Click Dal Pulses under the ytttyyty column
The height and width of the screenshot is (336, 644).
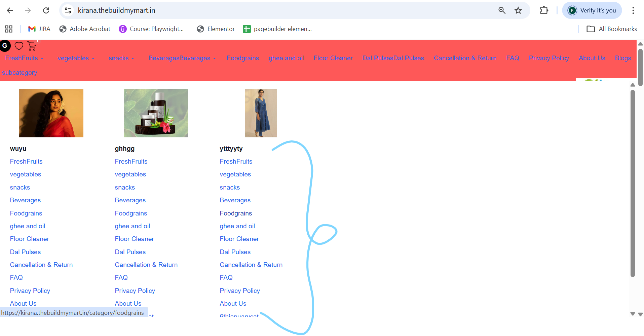click(235, 252)
